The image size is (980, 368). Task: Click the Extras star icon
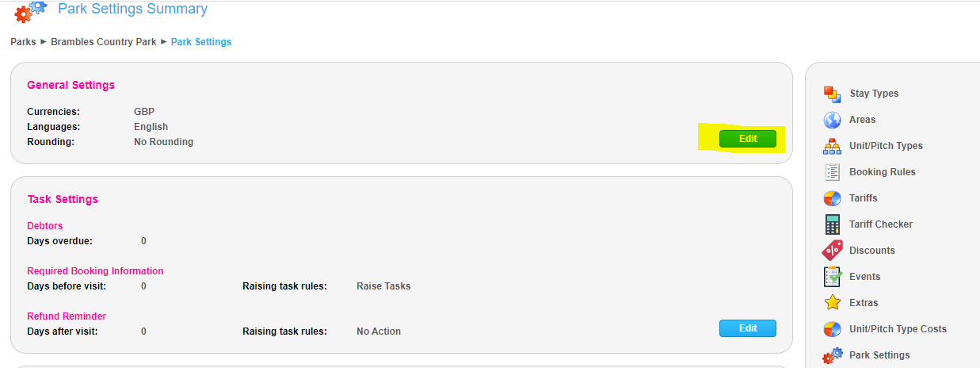click(832, 303)
